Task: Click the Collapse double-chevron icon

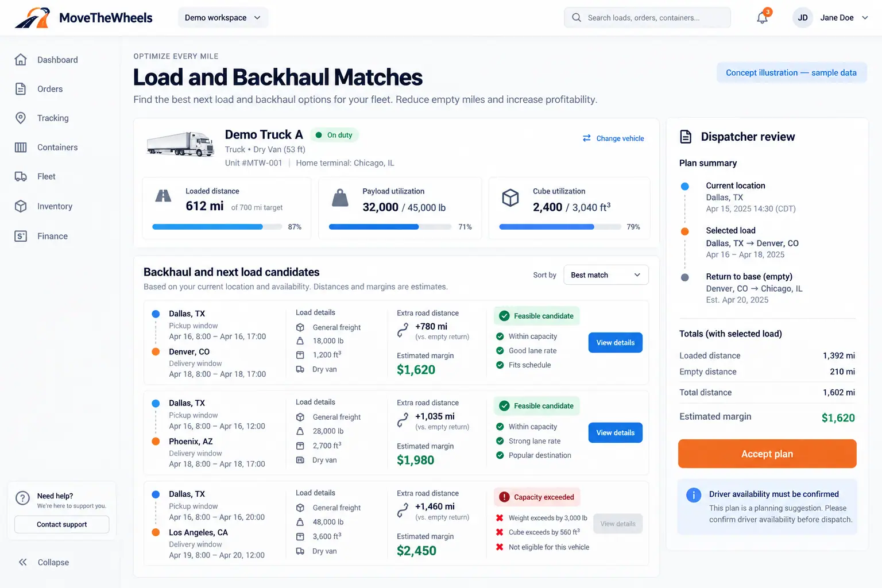Action: [x=22, y=562]
